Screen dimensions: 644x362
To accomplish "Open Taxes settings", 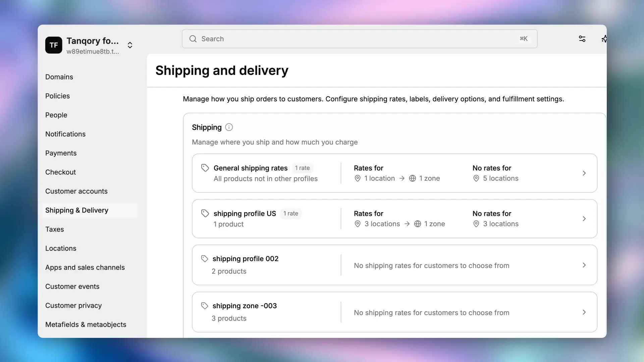I will (x=54, y=230).
